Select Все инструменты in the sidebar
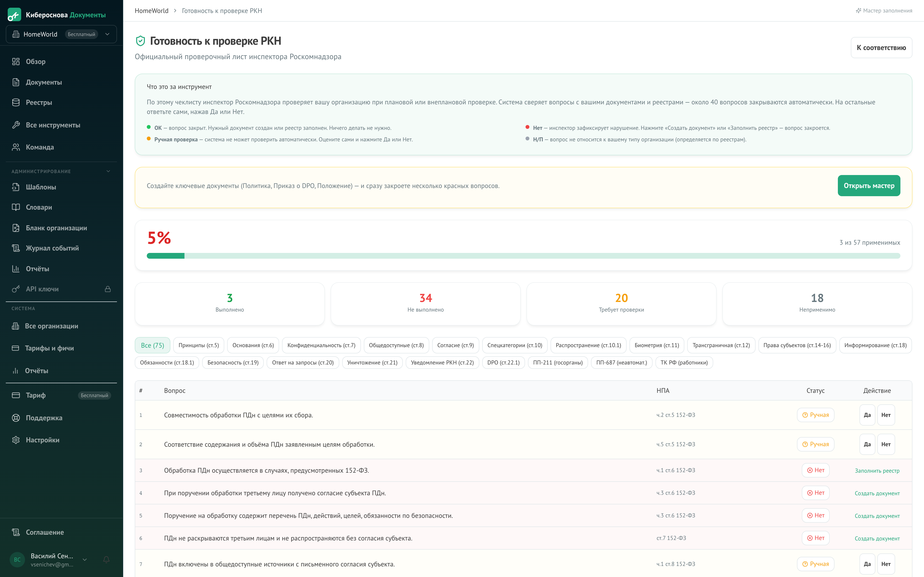 click(x=53, y=125)
